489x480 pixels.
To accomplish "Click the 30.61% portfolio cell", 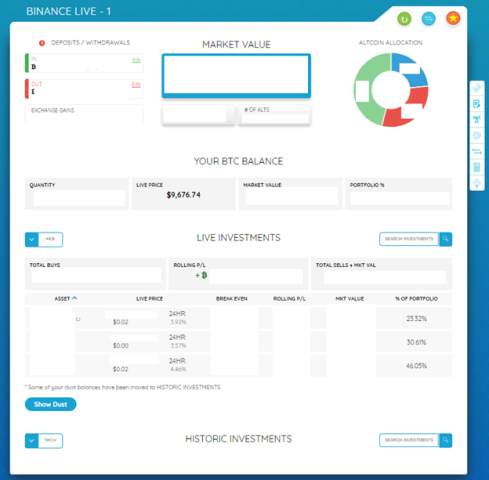I will (x=416, y=342).
